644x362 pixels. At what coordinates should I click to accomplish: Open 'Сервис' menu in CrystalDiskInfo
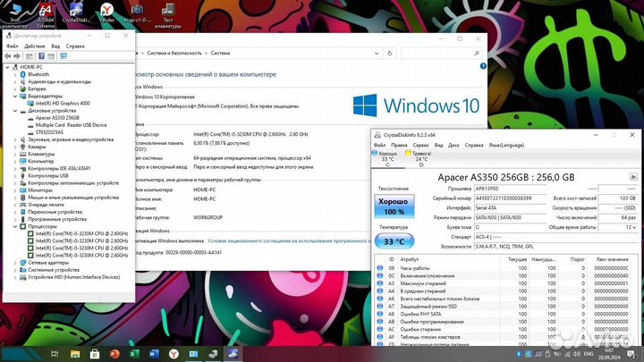(420, 146)
